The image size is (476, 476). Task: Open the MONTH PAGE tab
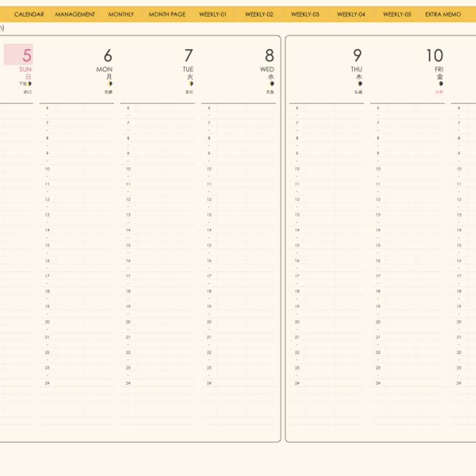[167, 14]
